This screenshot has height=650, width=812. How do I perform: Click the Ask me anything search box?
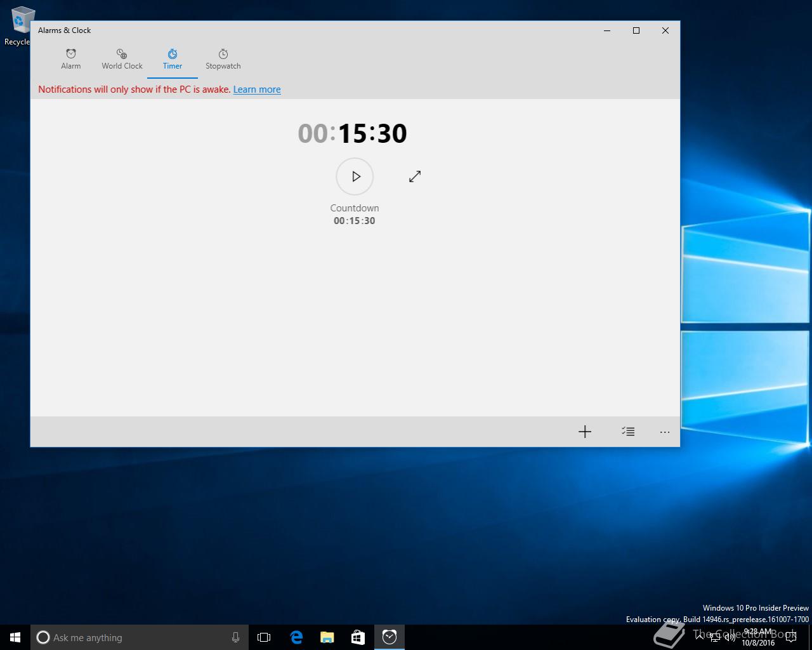click(140, 637)
